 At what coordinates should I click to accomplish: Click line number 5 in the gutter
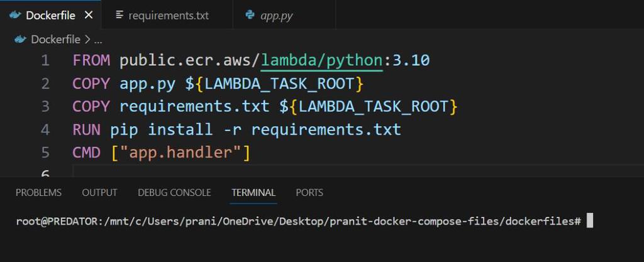pyautogui.click(x=45, y=153)
